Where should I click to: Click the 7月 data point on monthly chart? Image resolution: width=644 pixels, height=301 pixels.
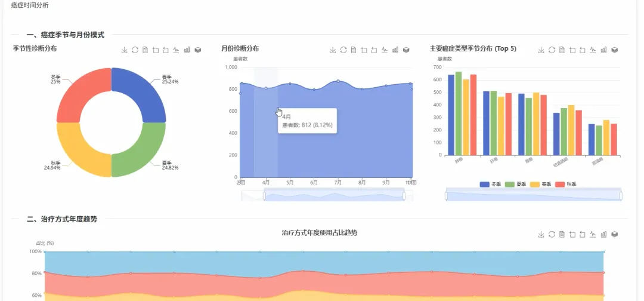point(338,81)
